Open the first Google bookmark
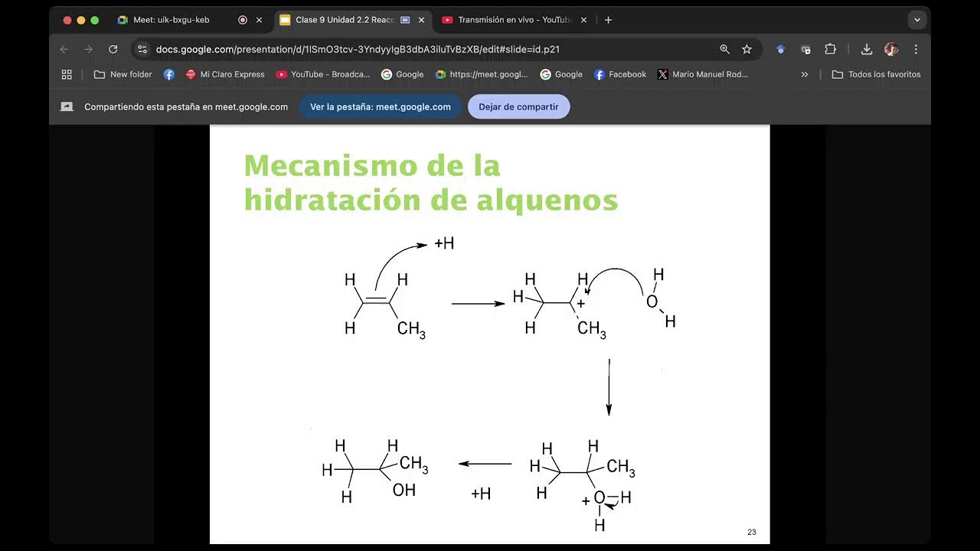The image size is (980, 551). click(x=403, y=74)
